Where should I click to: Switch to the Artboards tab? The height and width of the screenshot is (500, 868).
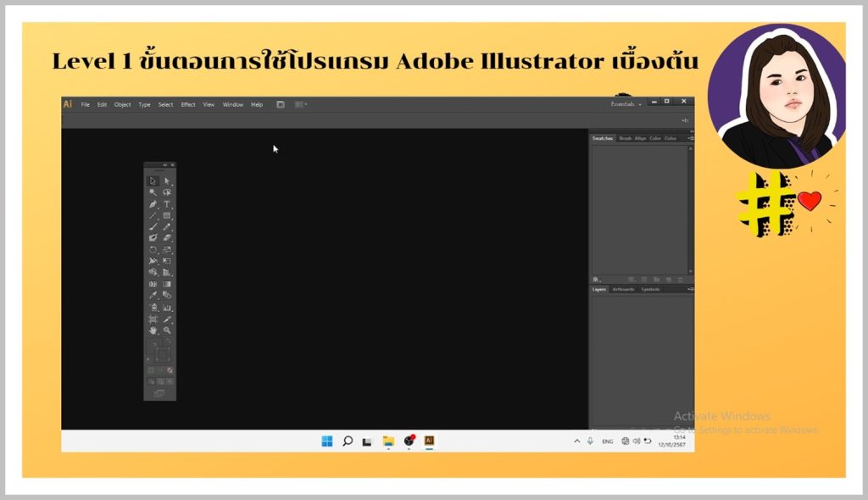click(623, 289)
